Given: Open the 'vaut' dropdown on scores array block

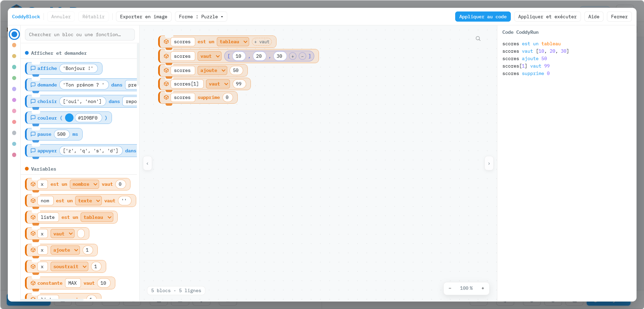Looking at the screenshot, I should (209, 56).
